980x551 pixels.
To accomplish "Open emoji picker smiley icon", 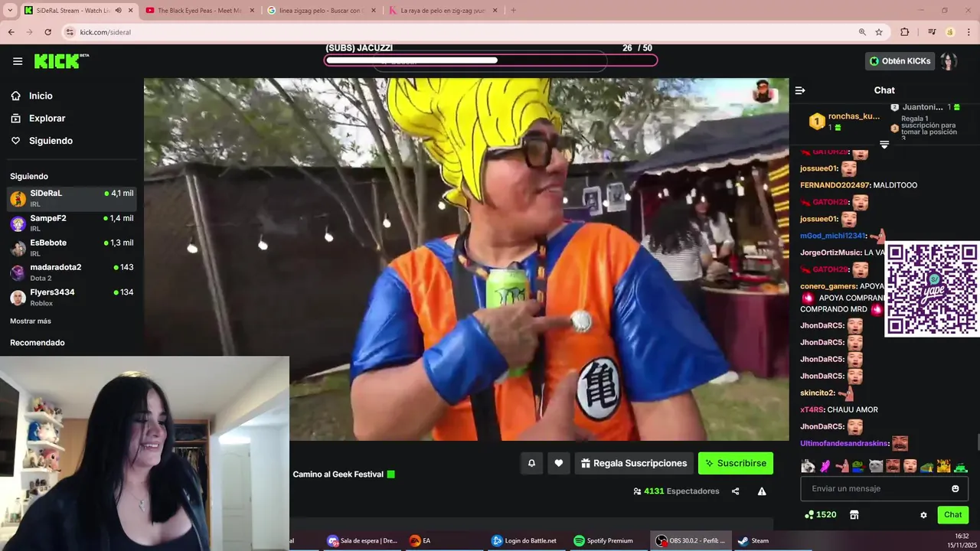I will coord(955,488).
